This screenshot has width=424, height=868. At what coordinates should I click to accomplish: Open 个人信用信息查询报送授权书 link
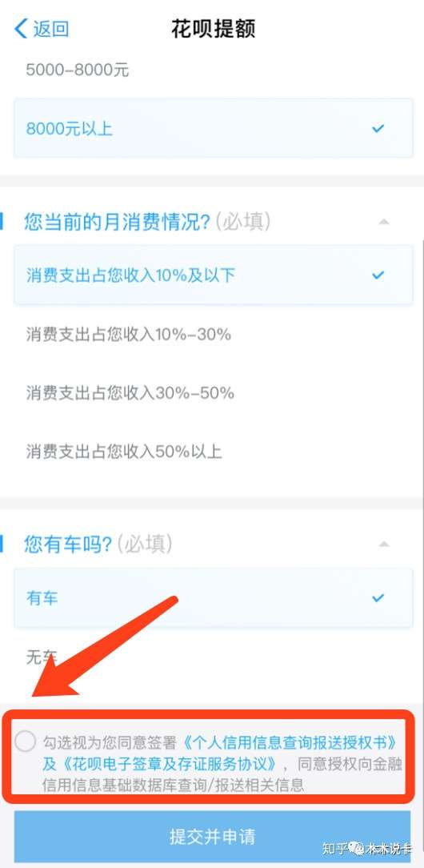click(x=289, y=741)
